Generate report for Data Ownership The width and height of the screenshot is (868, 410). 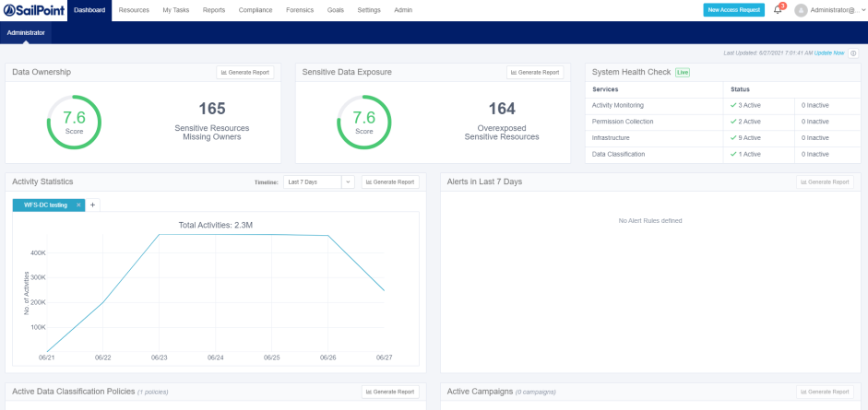(x=244, y=72)
